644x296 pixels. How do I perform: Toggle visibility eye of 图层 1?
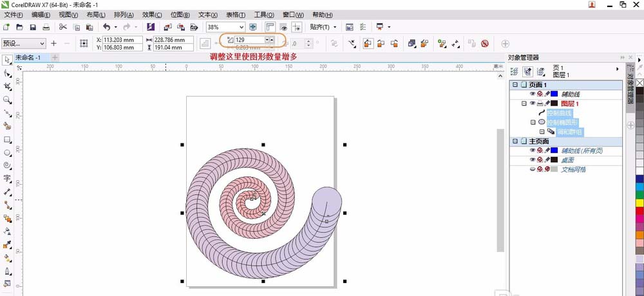point(533,103)
